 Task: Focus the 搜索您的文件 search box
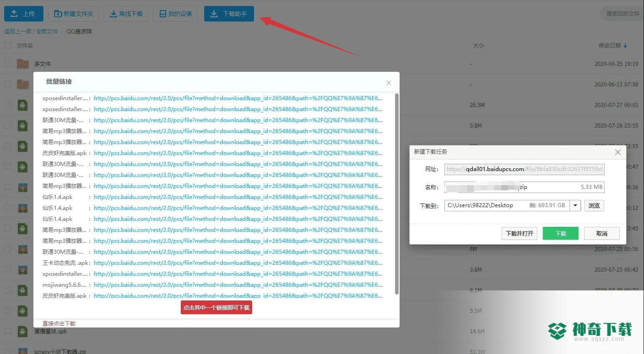622,14
